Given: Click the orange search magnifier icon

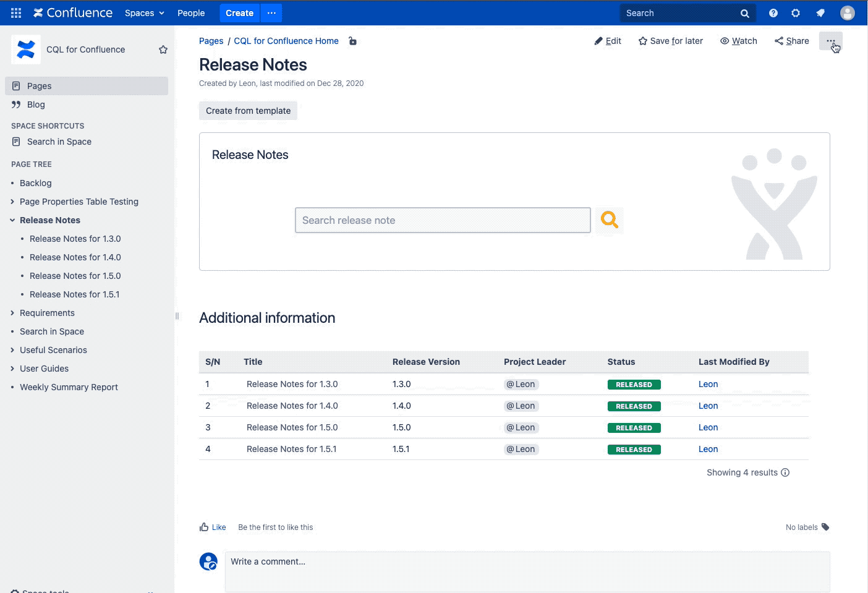Looking at the screenshot, I should (x=609, y=220).
